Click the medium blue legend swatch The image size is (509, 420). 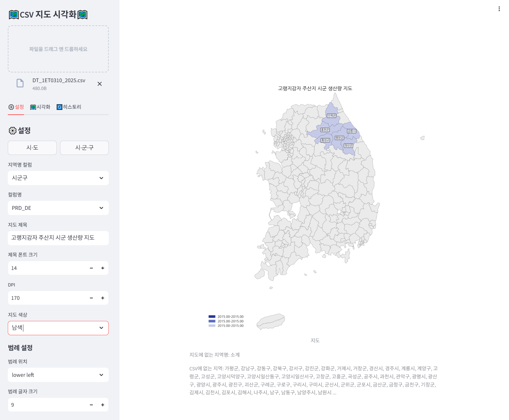tap(212, 321)
